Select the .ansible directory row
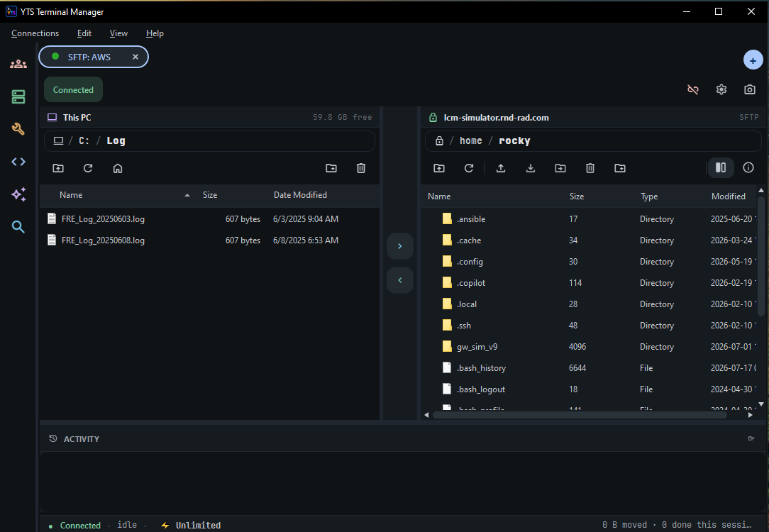This screenshot has width=769, height=532. tap(590, 218)
